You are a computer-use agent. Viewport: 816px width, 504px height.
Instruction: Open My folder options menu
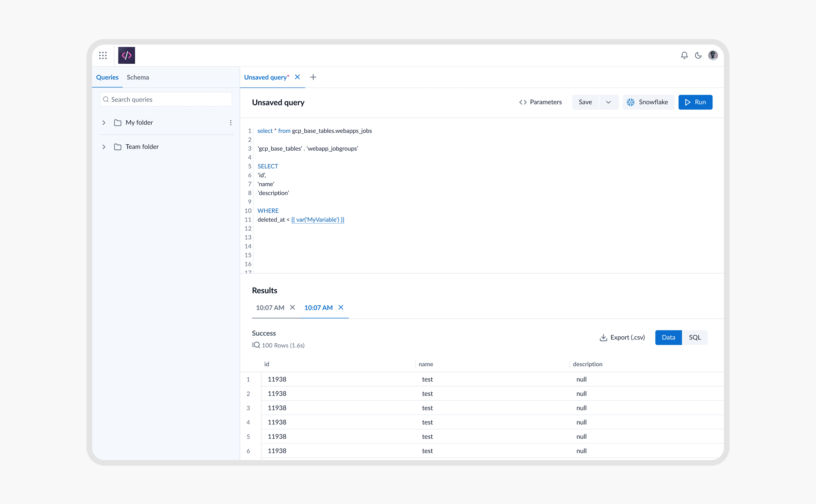pyautogui.click(x=231, y=123)
